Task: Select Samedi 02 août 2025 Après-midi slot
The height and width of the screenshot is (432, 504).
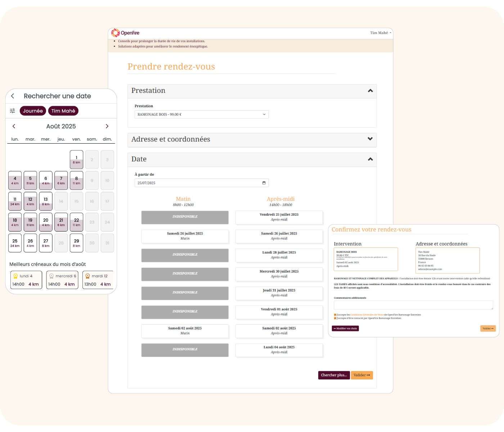Action: [x=279, y=330]
